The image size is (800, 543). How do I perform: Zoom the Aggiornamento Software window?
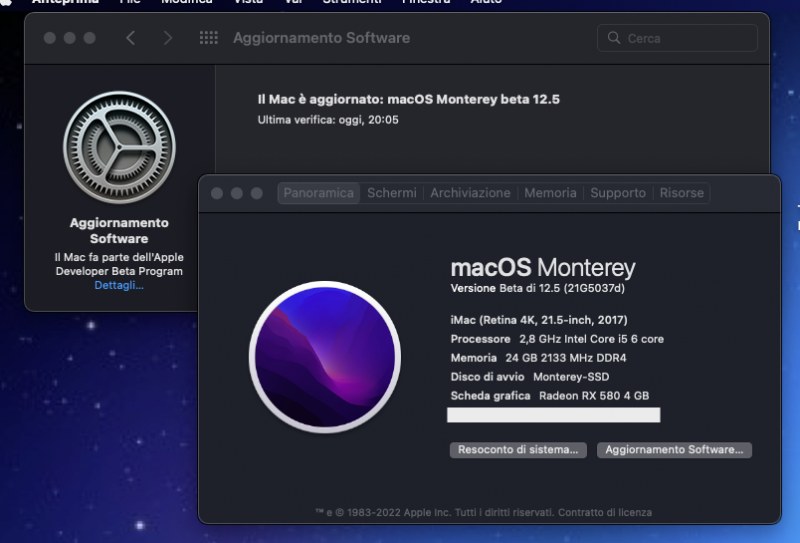[x=89, y=38]
